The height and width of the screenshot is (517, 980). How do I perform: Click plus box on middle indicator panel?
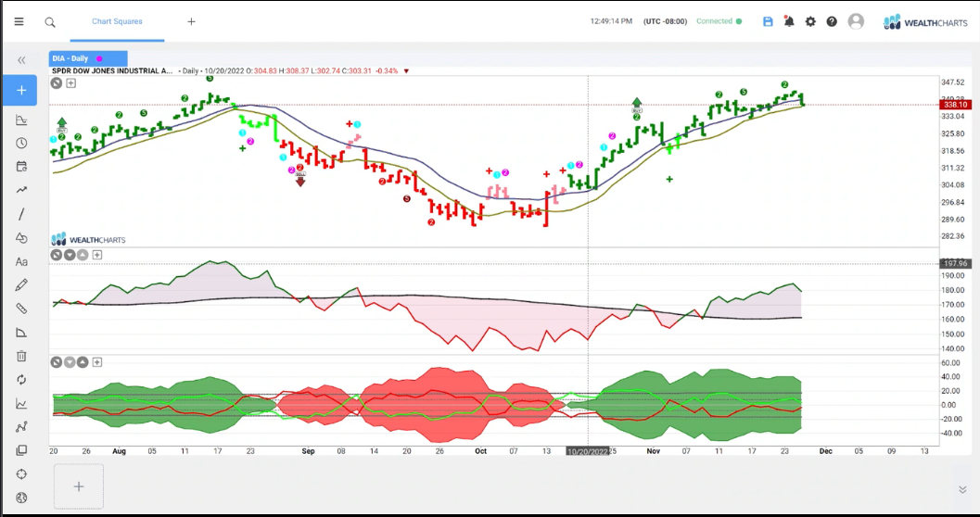(x=96, y=255)
